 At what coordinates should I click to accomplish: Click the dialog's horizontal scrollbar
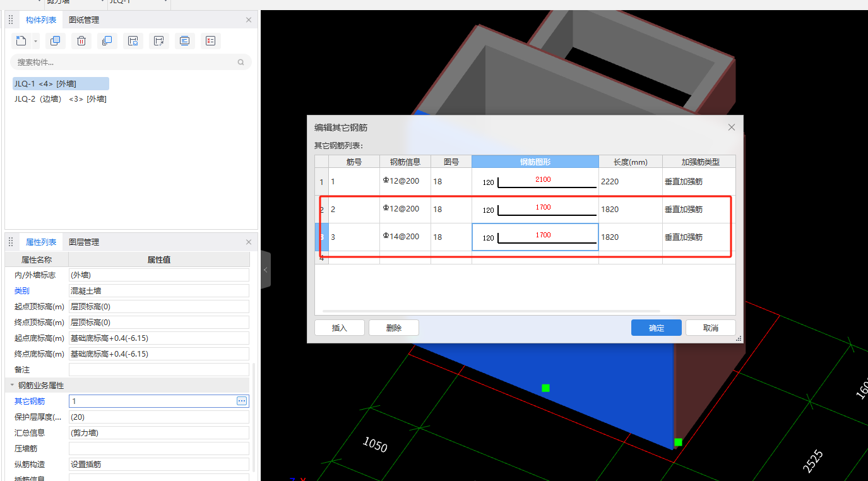tap(491, 311)
